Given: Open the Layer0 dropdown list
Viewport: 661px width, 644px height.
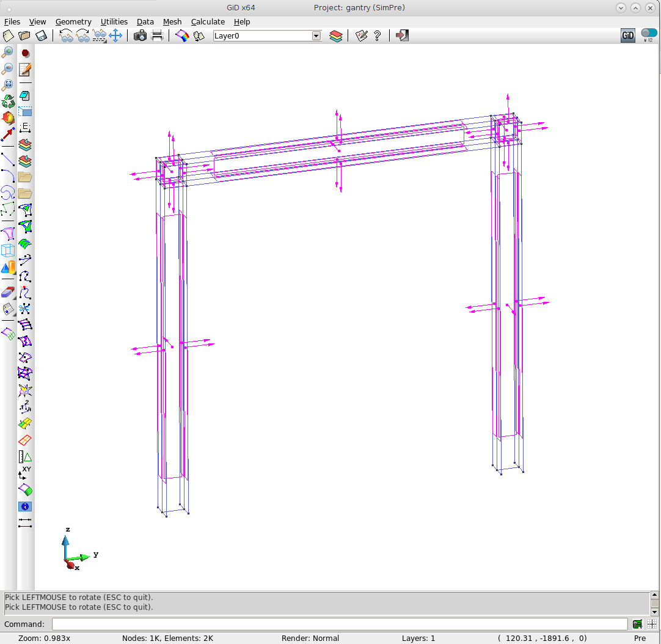Looking at the screenshot, I should click(316, 36).
